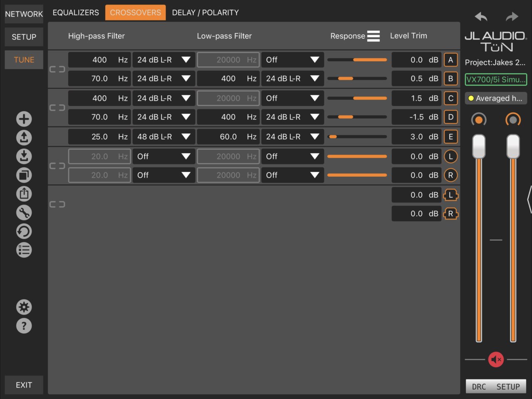Select output channel C badge

click(x=450, y=98)
